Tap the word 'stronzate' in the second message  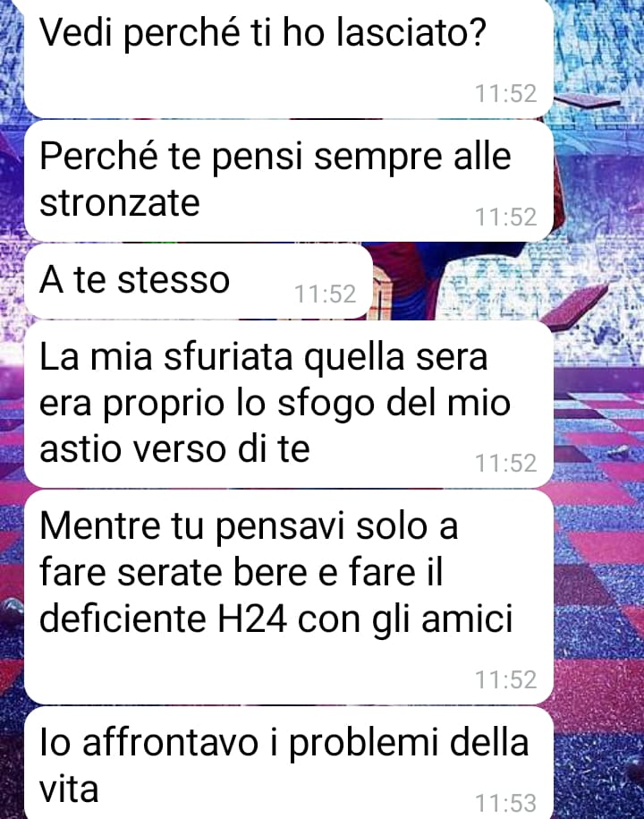pos(120,202)
